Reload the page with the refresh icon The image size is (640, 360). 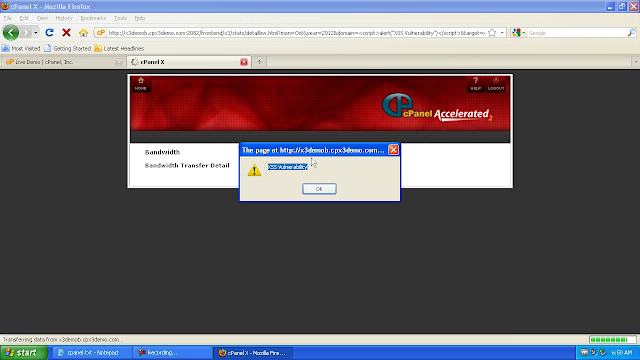(49, 33)
